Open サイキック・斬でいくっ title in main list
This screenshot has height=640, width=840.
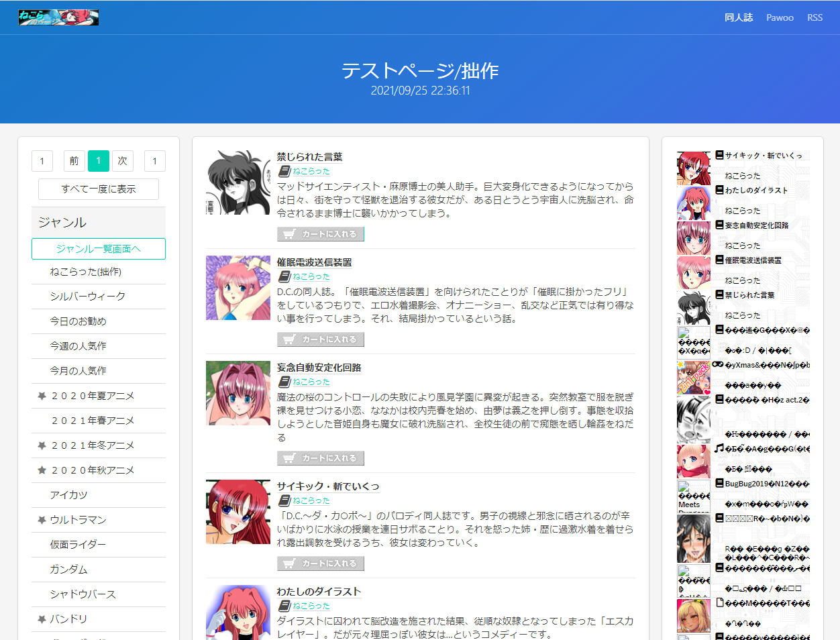[x=328, y=486]
